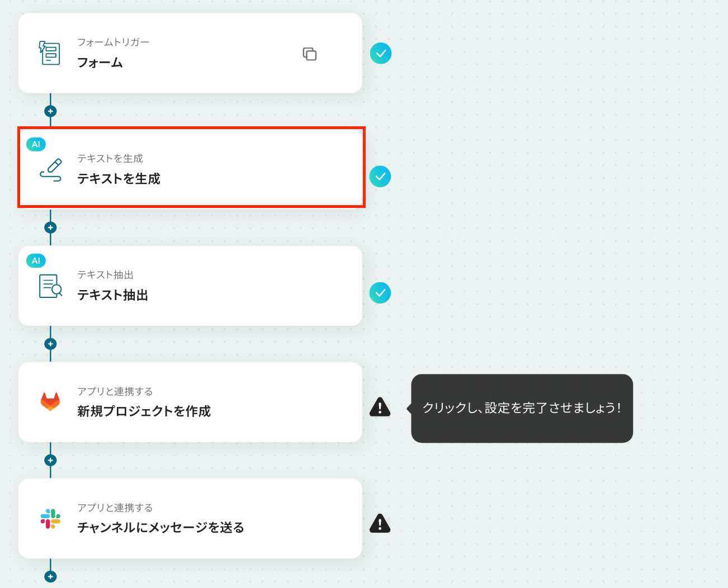Add step below テキストを生成 with plus button

tap(50, 227)
